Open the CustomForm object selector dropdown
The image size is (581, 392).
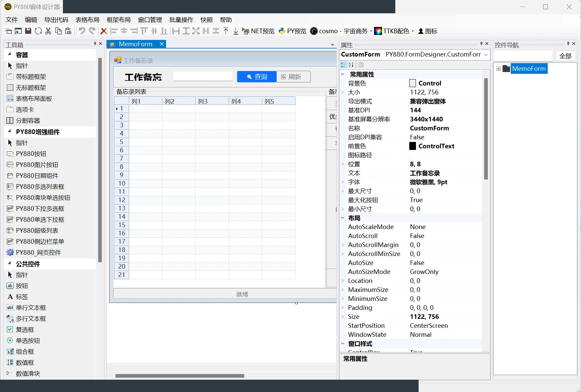click(x=486, y=55)
